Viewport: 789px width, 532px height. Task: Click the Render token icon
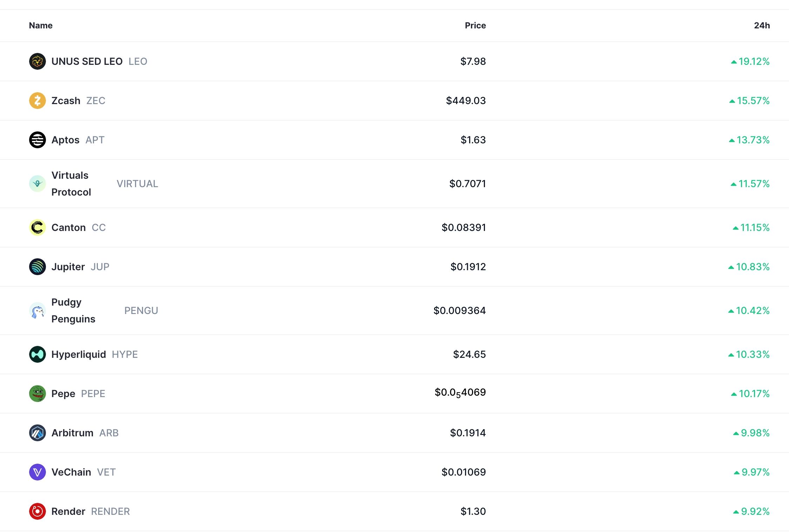37,511
